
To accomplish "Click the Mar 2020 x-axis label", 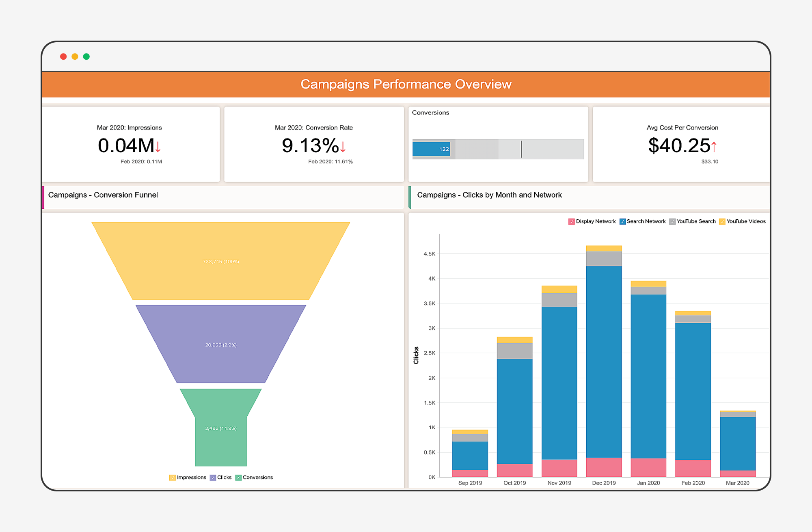I will pyautogui.click(x=738, y=483).
